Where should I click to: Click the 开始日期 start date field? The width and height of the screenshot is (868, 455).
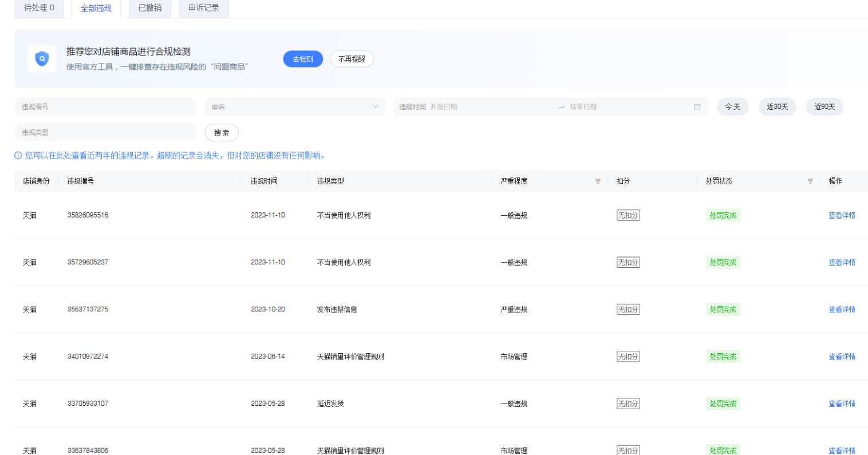tap(487, 107)
